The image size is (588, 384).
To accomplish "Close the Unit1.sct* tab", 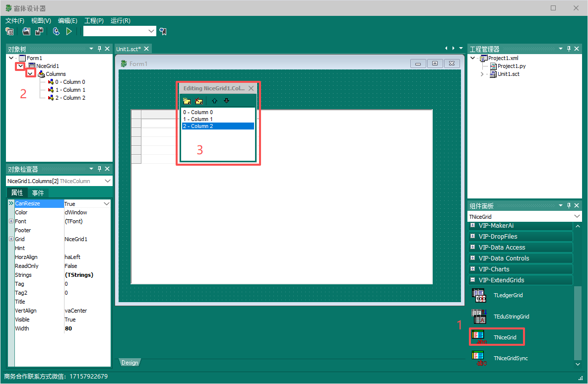I will coord(146,49).
